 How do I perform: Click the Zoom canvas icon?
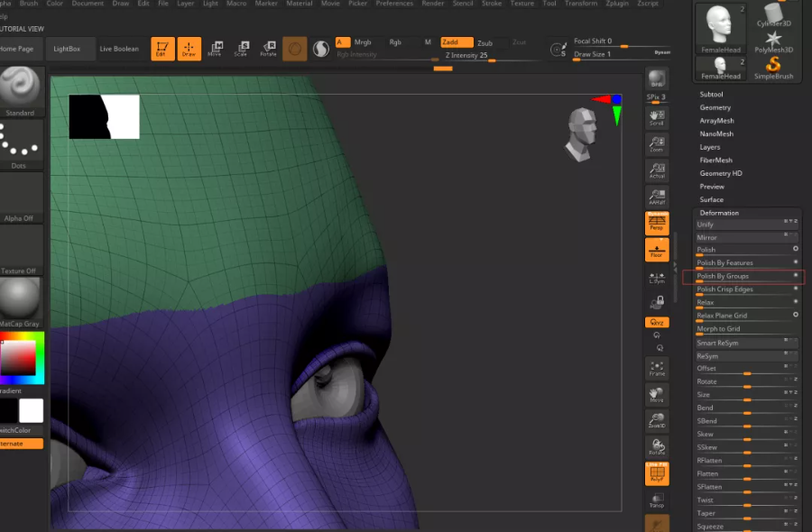(x=657, y=144)
